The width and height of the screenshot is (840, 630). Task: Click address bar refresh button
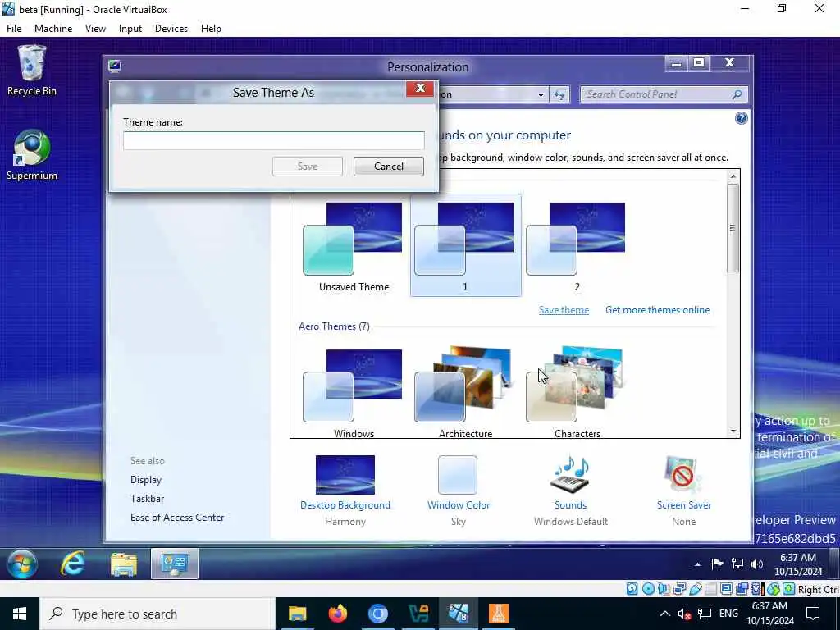[559, 95]
